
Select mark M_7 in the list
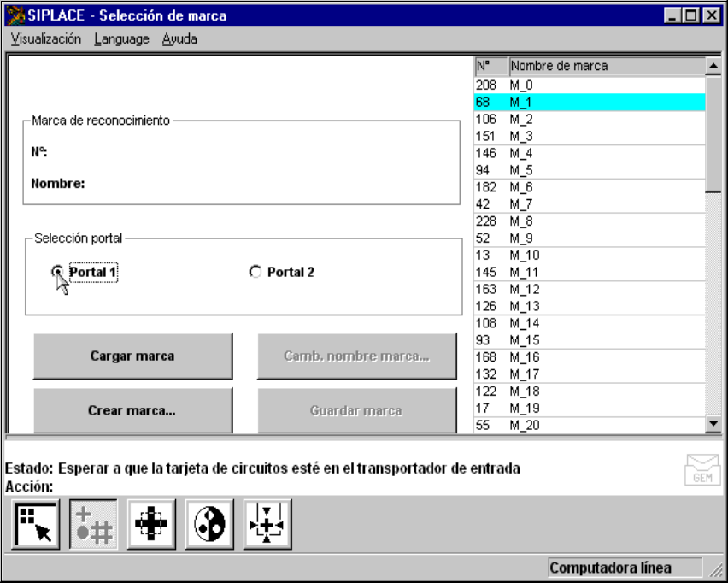pos(590,204)
